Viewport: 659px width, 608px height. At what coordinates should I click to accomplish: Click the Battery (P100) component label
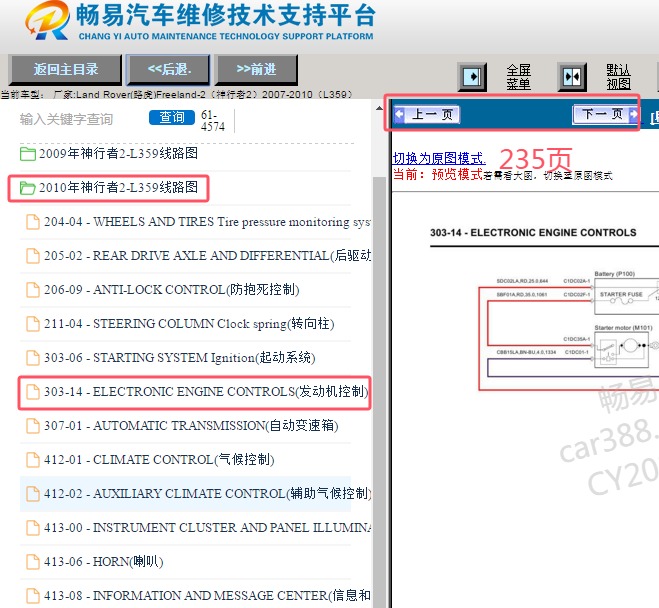click(x=614, y=274)
